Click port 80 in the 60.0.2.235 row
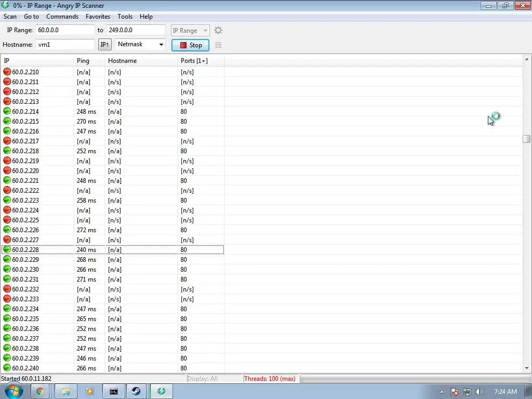Screen dimensions: 532x399 click(183, 318)
